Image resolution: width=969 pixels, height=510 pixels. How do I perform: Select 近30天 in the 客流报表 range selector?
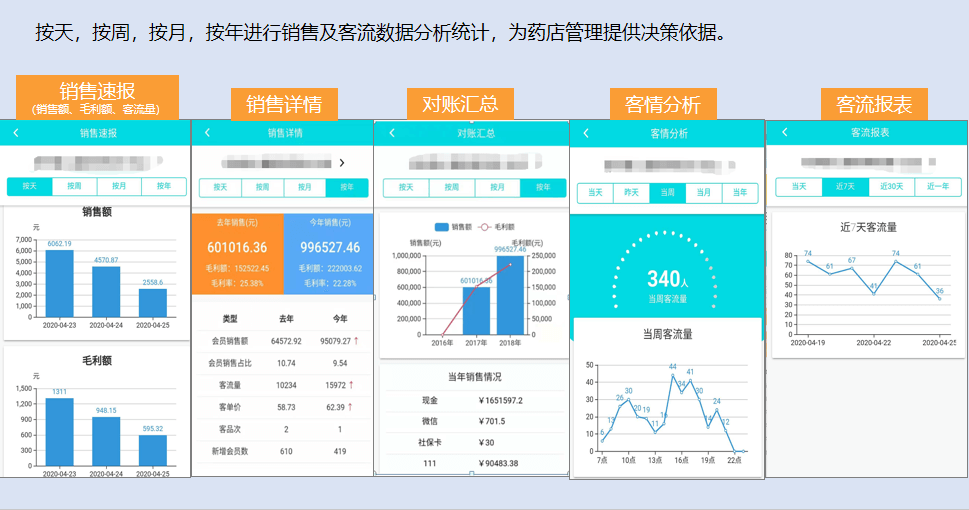(891, 186)
